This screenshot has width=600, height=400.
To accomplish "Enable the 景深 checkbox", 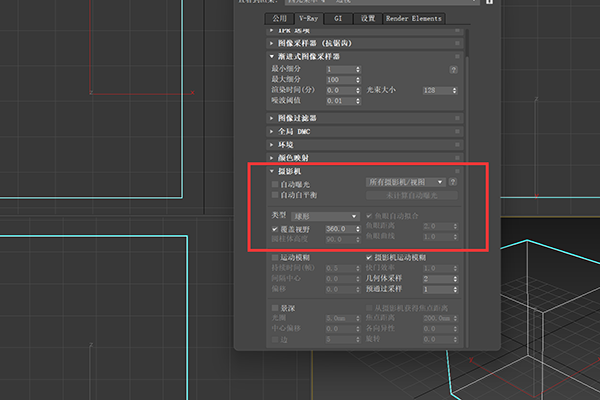I will point(276,306).
